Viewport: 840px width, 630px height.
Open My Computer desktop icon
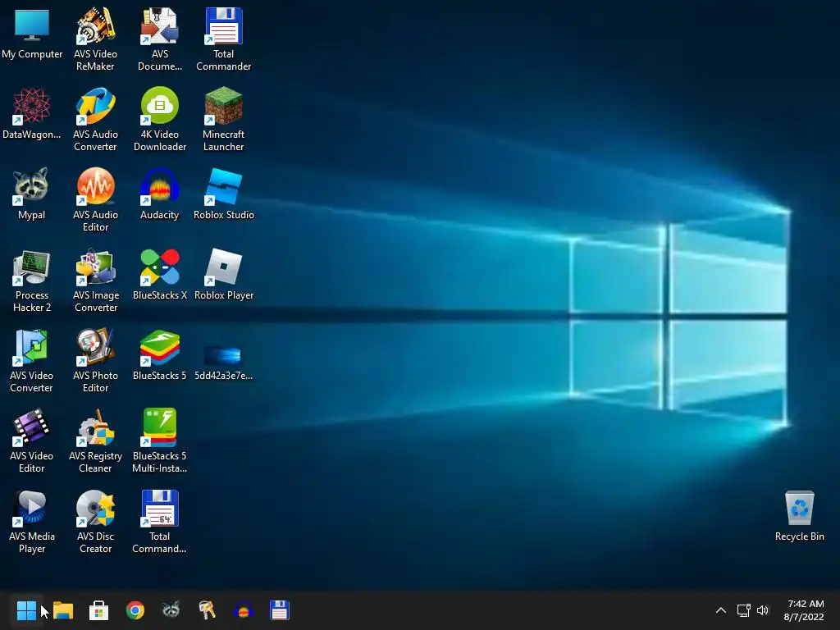click(32, 34)
